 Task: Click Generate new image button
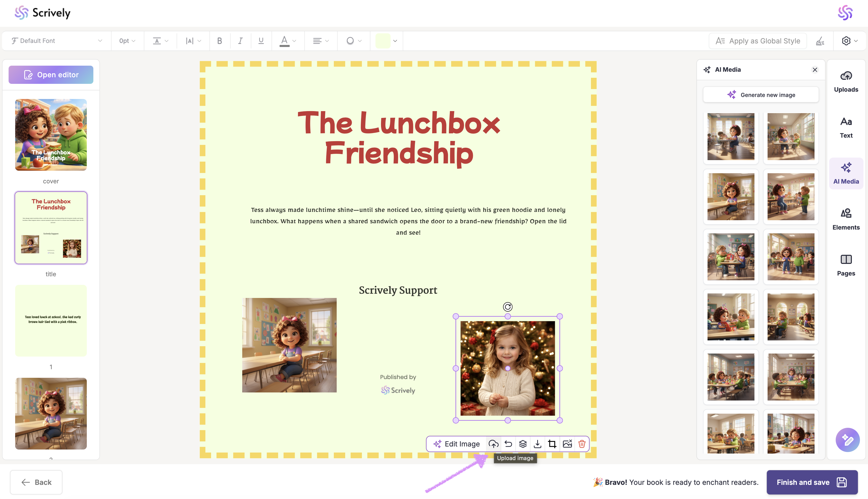click(761, 95)
